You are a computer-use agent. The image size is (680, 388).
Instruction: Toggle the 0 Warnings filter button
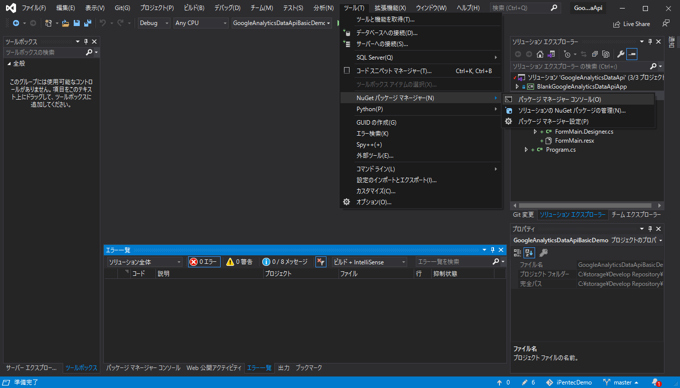pyautogui.click(x=239, y=262)
